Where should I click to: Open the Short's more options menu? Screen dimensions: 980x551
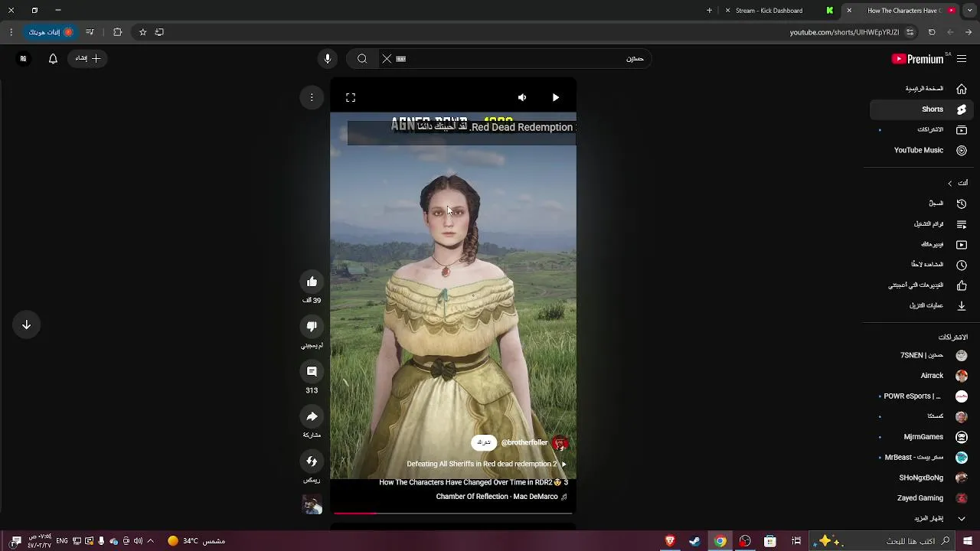click(312, 97)
